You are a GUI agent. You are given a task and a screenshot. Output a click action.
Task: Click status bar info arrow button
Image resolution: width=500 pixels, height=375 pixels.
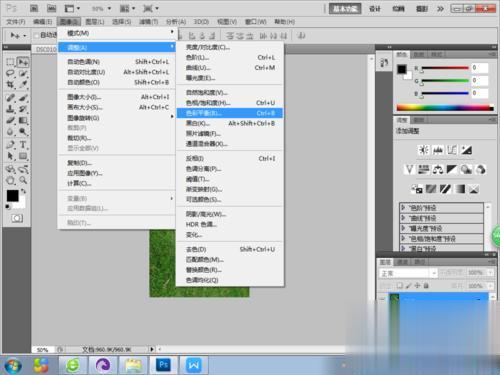152,349
